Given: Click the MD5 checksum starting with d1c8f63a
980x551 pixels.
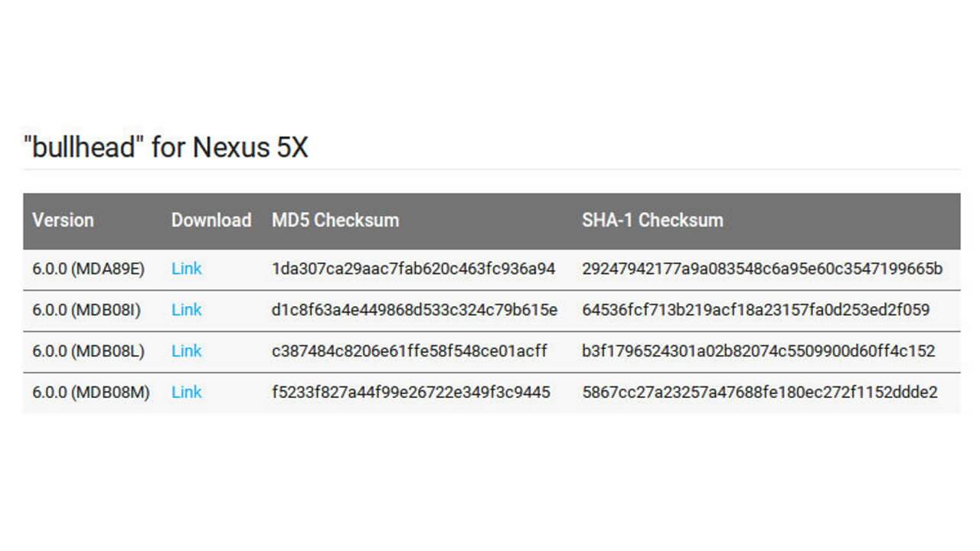Looking at the screenshot, I should click(x=414, y=310).
